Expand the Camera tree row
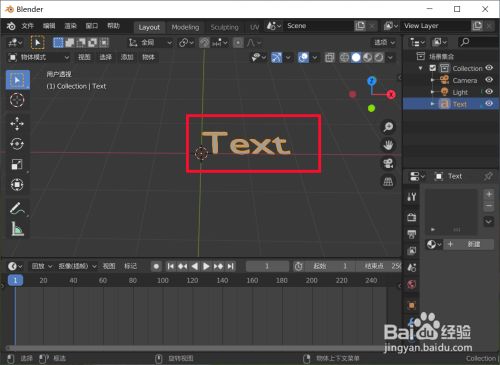Viewport: 500px width, 365px height. (432, 80)
